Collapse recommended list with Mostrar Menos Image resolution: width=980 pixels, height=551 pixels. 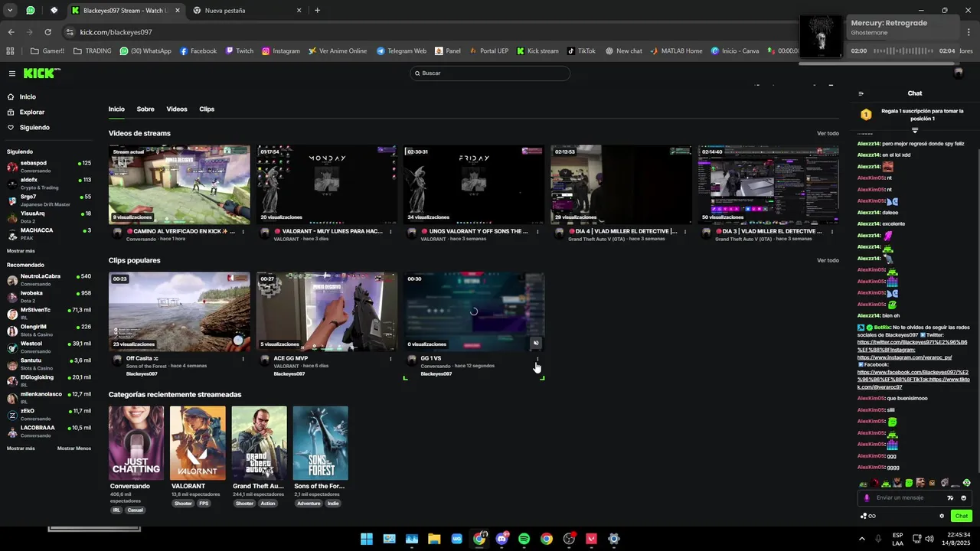click(x=74, y=448)
